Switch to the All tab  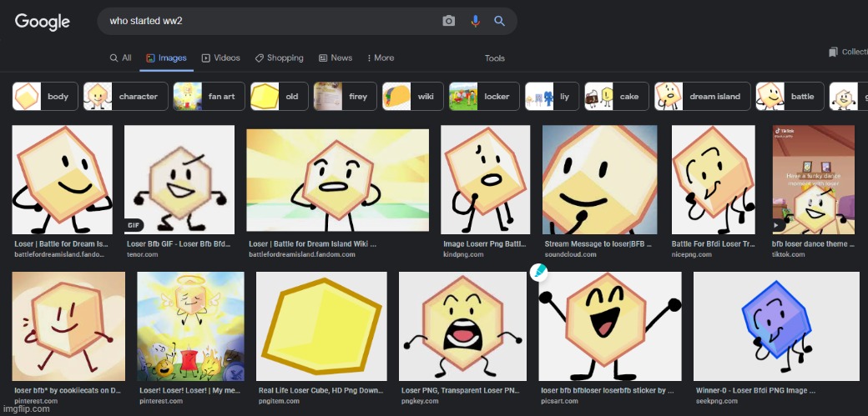coord(121,58)
